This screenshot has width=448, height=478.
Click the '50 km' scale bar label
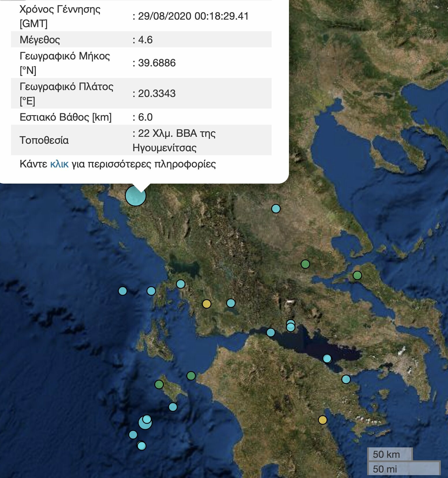(387, 454)
